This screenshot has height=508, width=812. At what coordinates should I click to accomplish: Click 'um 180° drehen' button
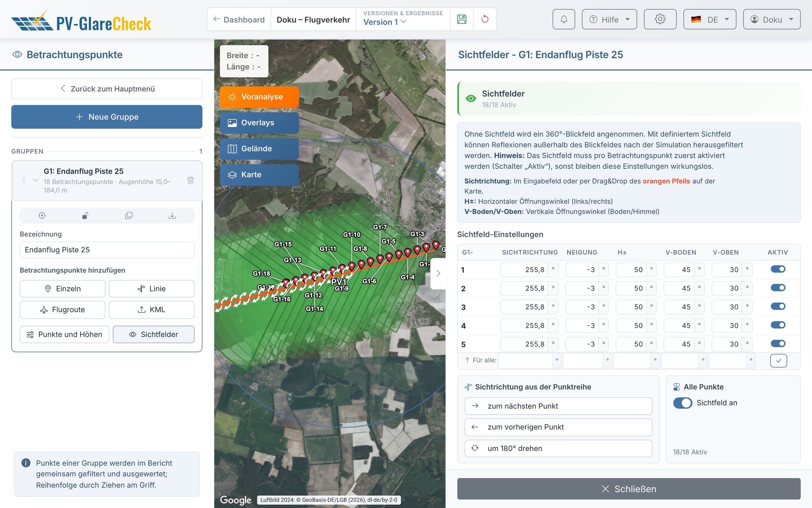click(x=558, y=448)
